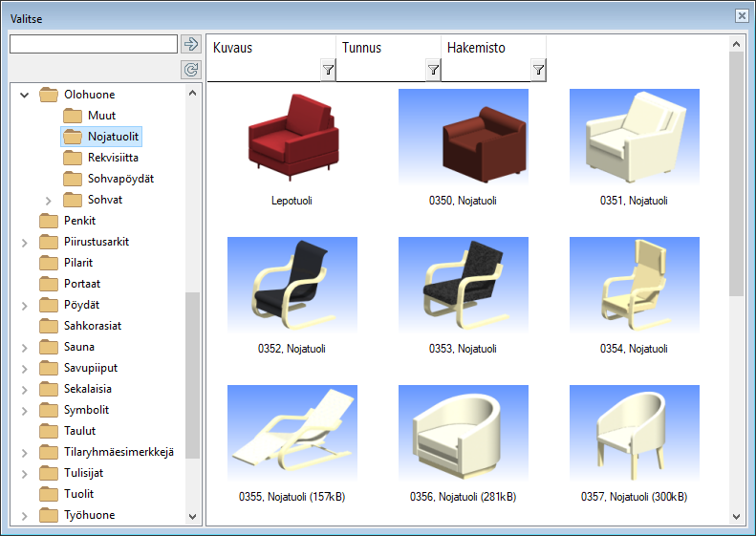
Task: Collapse the Olohuone folder
Action: tap(24, 95)
